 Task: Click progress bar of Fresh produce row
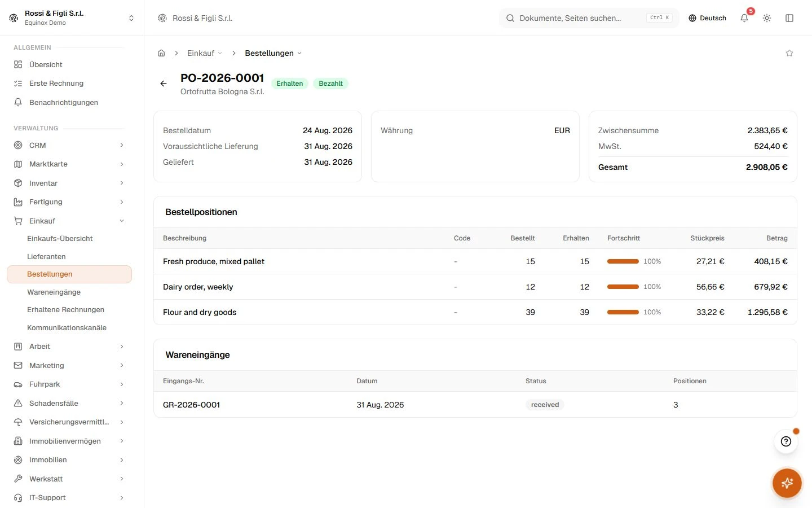623,261
